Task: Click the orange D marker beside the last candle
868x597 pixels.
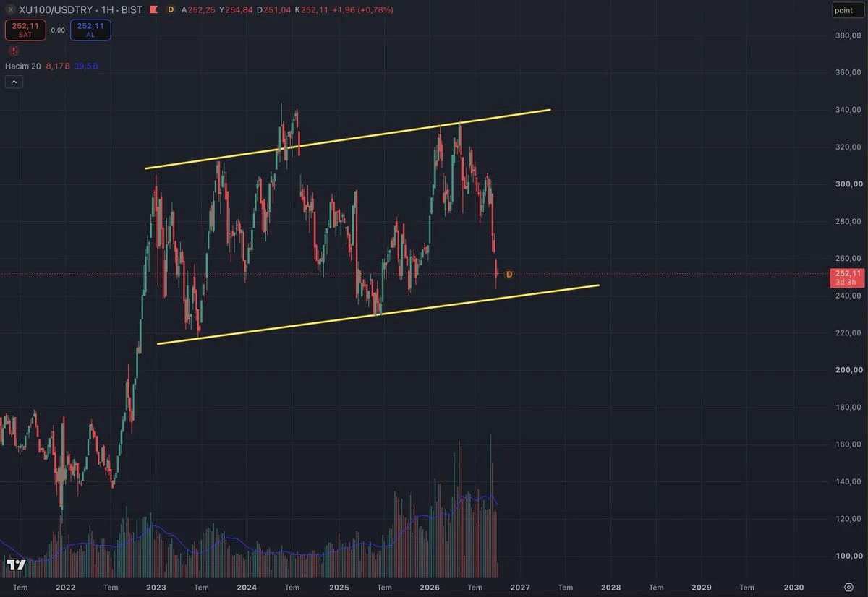Action: tap(509, 275)
